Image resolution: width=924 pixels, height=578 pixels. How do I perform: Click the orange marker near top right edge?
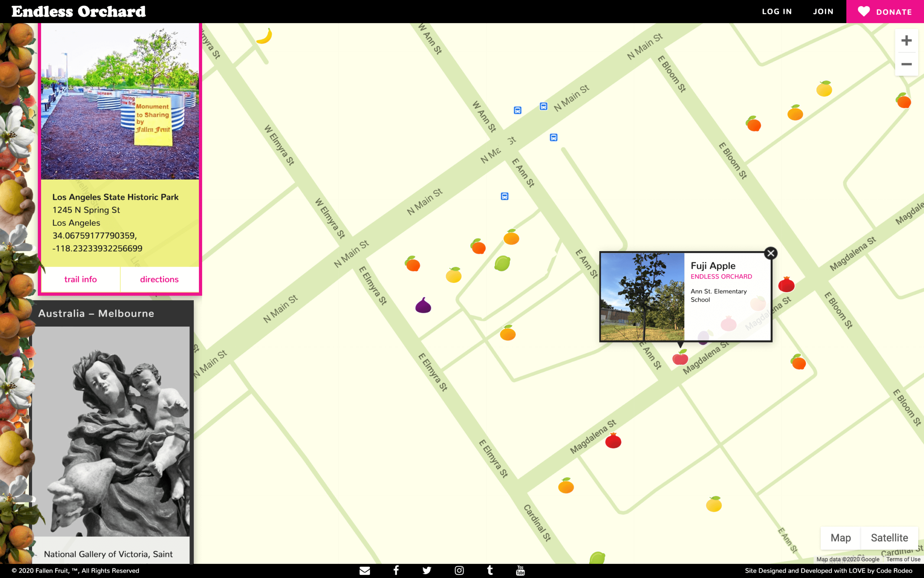pyautogui.click(x=903, y=100)
